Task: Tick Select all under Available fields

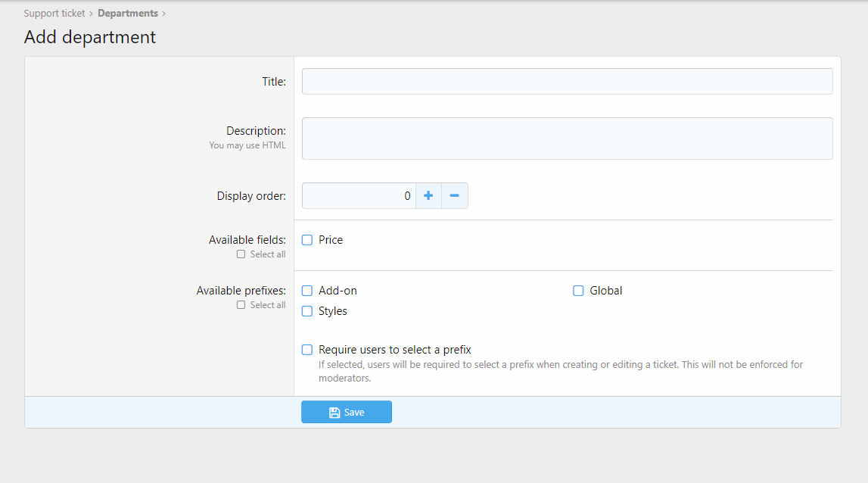Action: 241,254
